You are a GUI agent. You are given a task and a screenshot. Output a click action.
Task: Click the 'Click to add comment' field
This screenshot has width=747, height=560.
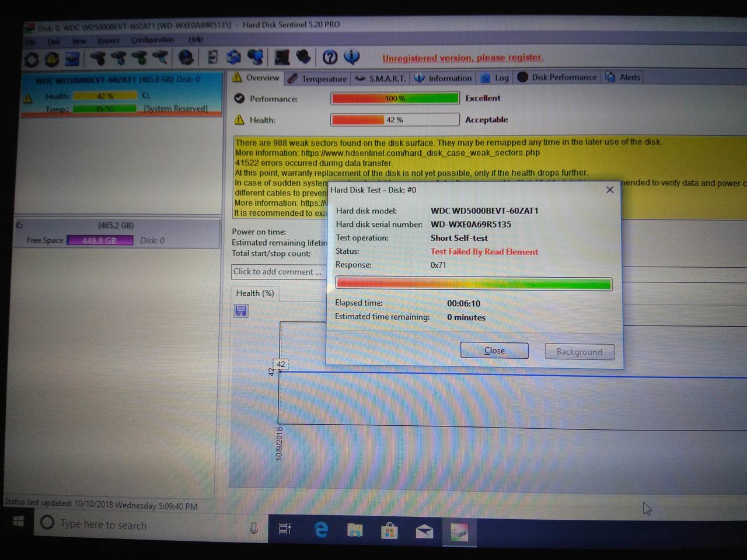[x=279, y=272]
